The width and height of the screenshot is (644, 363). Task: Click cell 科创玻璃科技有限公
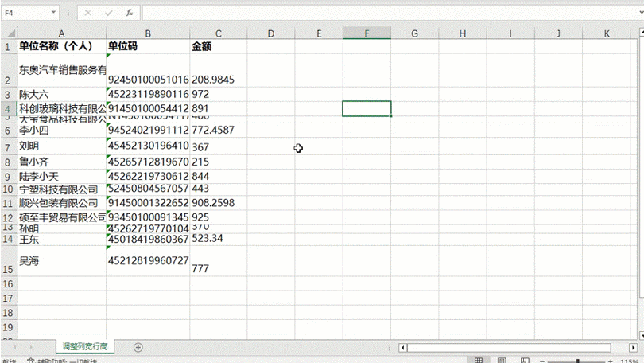(x=61, y=108)
